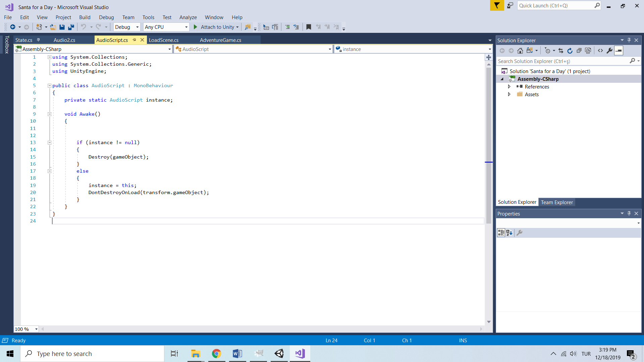The width and height of the screenshot is (644, 362).
Task: Click the View Code icon in Solution Explorer
Action: point(600,51)
